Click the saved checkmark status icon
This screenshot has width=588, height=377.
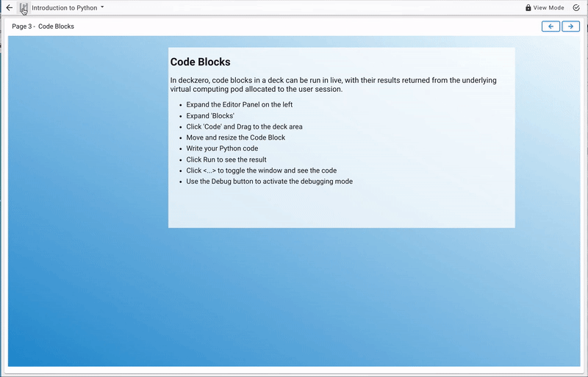pos(576,8)
